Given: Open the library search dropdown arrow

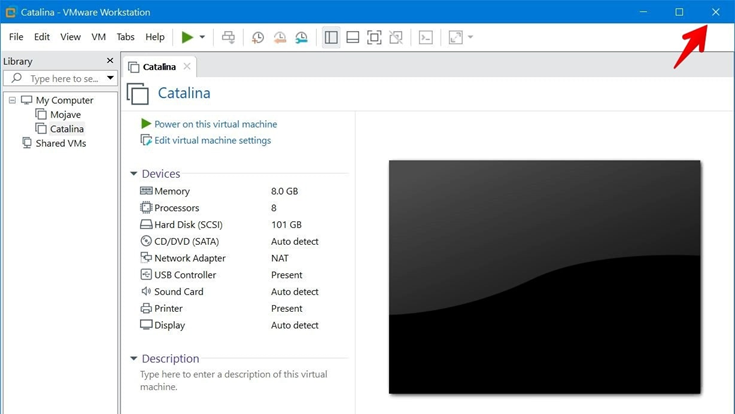Looking at the screenshot, I should pos(110,78).
